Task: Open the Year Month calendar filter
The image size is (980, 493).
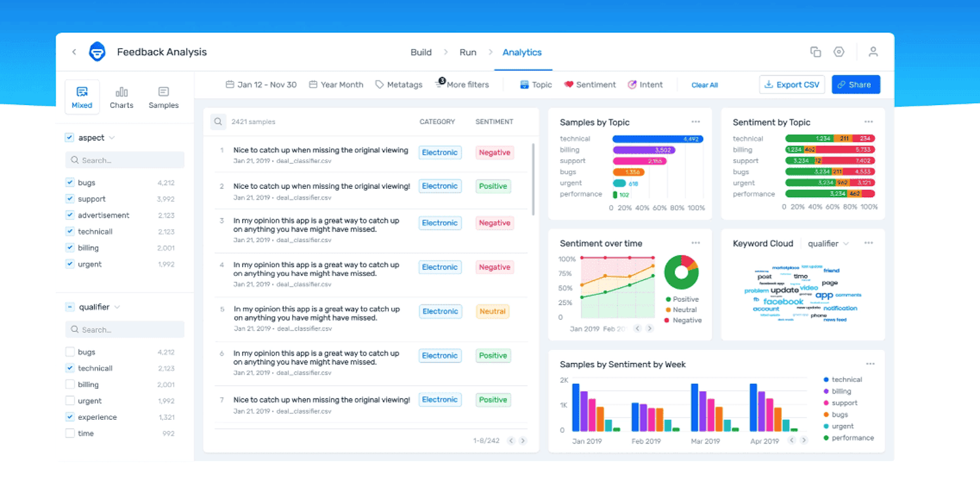Action: point(336,85)
